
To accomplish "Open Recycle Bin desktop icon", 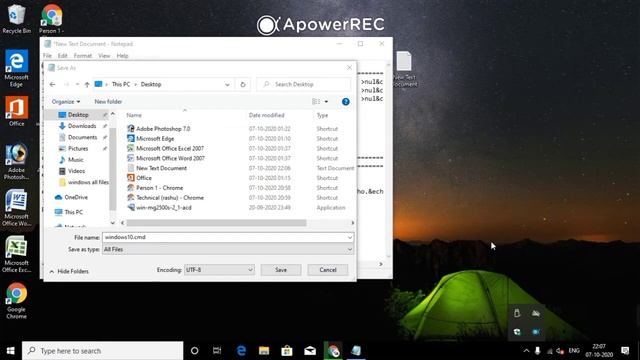I will click(x=16, y=18).
